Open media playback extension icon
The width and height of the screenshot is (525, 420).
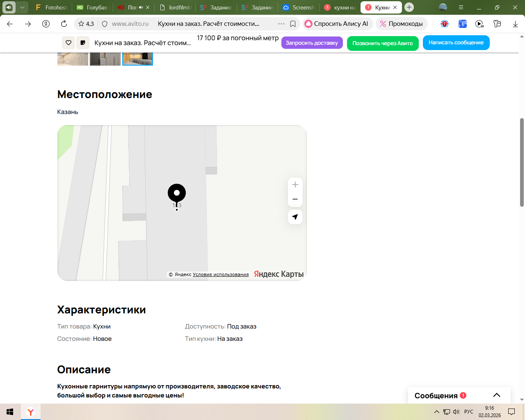pyautogui.click(x=479, y=24)
